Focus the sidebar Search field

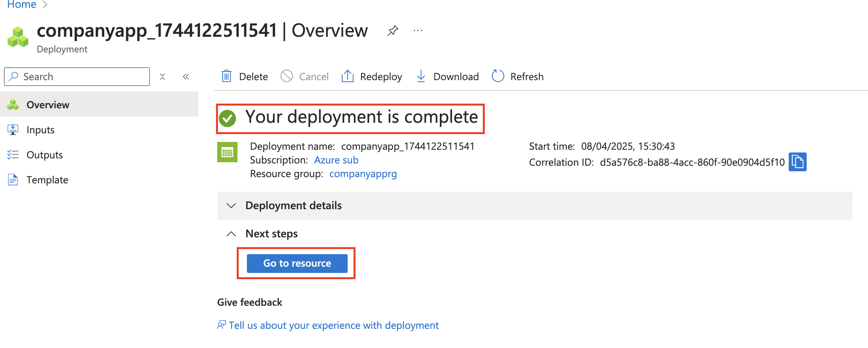tap(77, 77)
